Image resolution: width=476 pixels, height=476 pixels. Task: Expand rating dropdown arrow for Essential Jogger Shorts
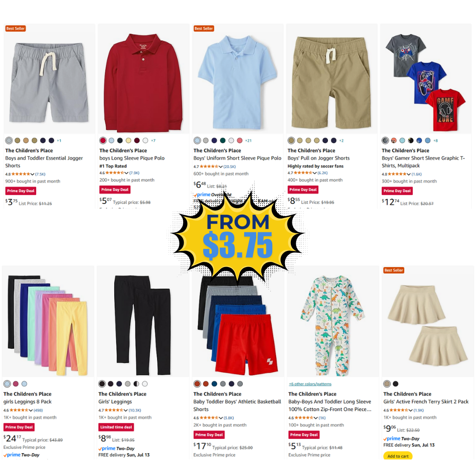tap(32, 174)
